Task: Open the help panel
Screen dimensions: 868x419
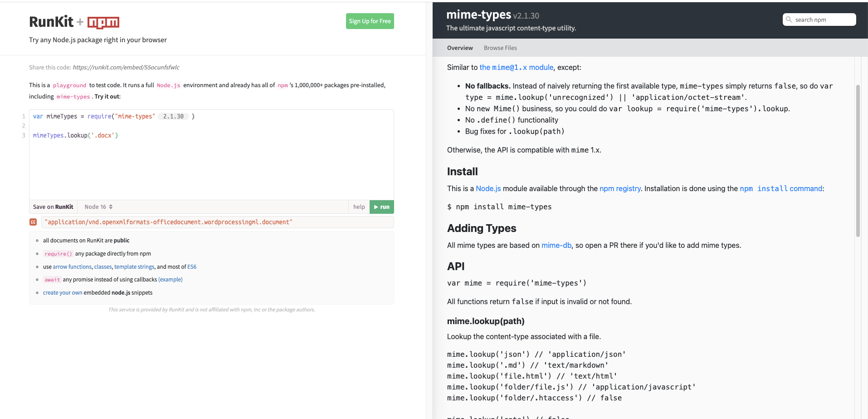Action: tap(359, 207)
